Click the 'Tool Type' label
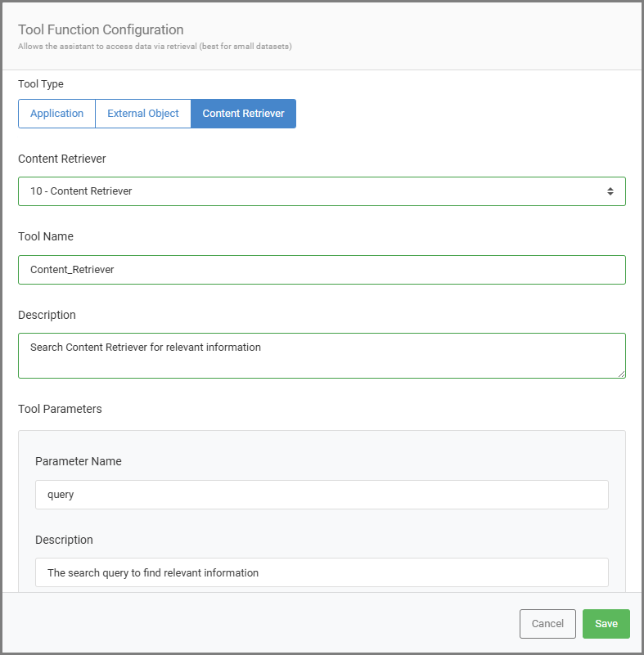Image resolution: width=644 pixels, height=655 pixels. [x=41, y=84]
